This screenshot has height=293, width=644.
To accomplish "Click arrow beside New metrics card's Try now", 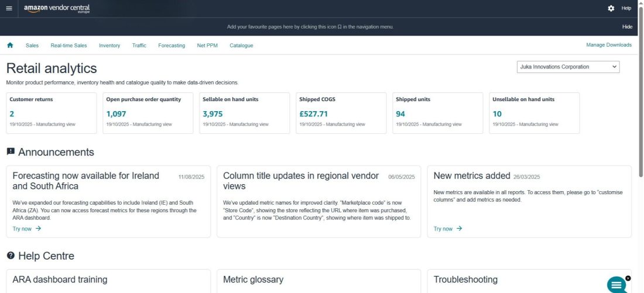I will [x=459, y=229].
